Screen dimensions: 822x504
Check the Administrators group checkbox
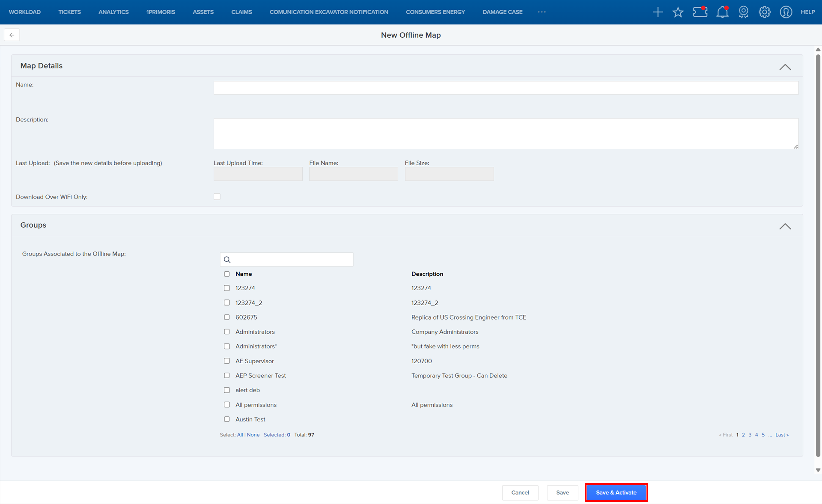pos(227,332)
